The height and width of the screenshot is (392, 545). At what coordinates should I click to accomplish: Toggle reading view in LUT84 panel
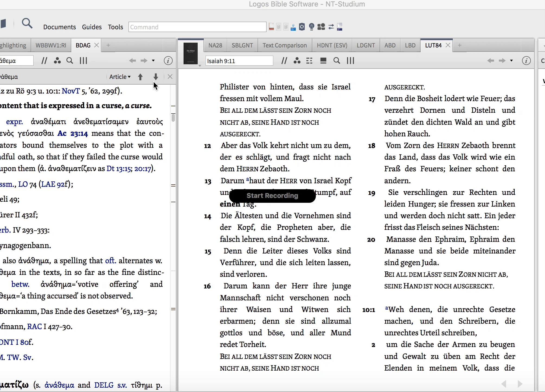323,61
